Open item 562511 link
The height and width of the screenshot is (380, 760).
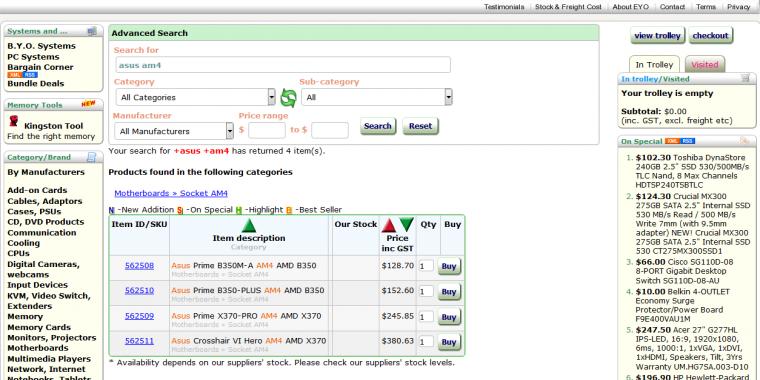[140, 341]
